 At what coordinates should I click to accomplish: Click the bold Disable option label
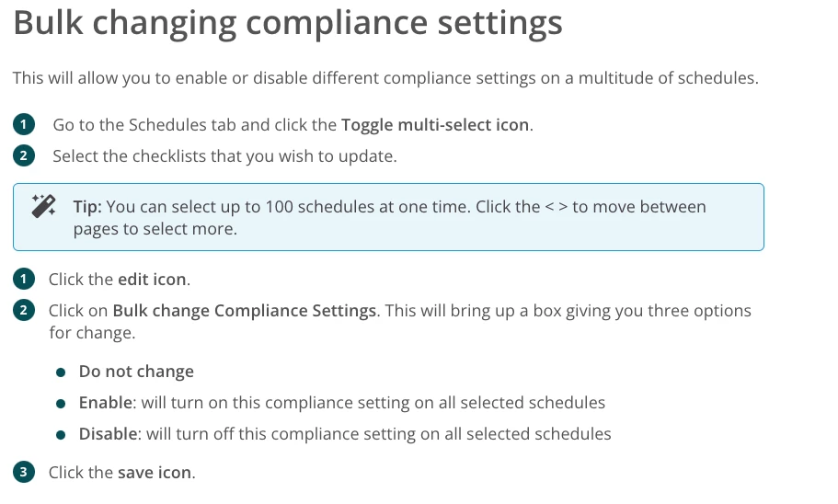tap(108, 433)
